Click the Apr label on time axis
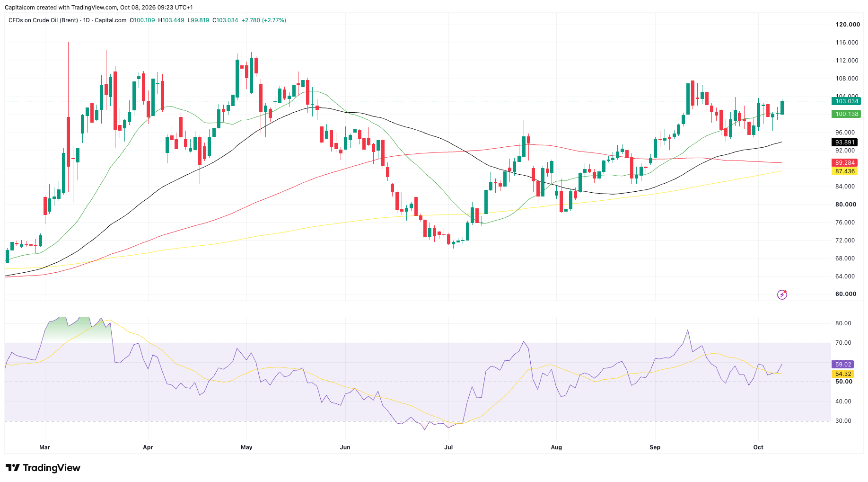This screenshot has width=868, height=482. [148, 447]
